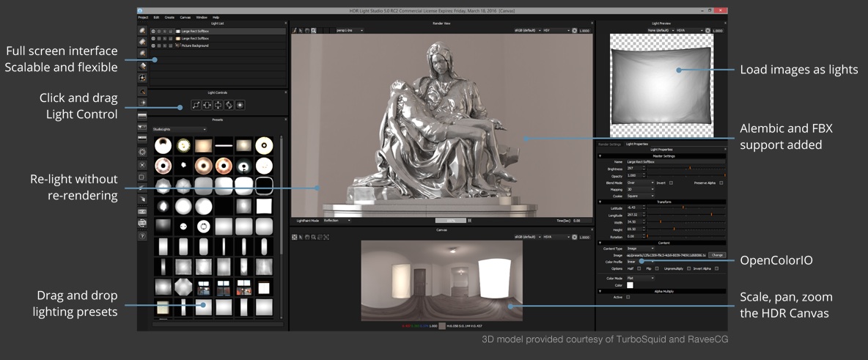Close the Light Controls panel with its X
Image resolution: width=868 pixels, height=360 pixels.
286,92
